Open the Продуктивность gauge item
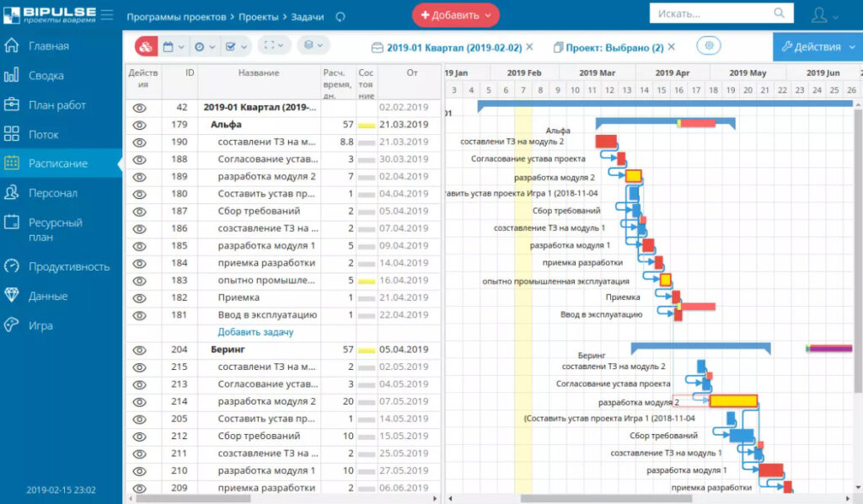The height and width of the screenshot is (504, 863). coord(68,266)
